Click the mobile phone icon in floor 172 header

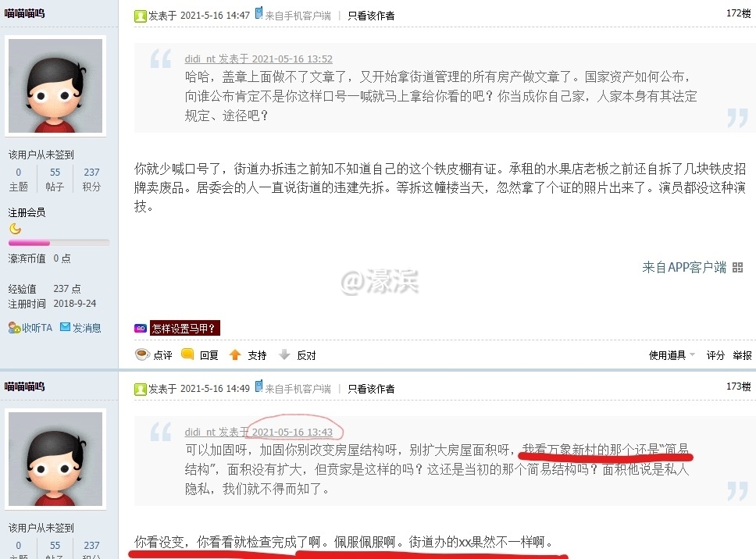pos(259,13)
